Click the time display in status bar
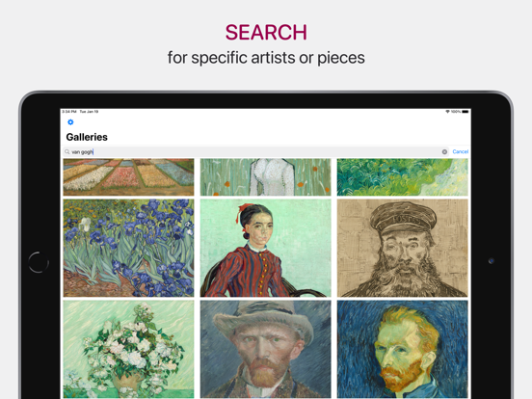The width and height of the screenshot is (532, 399). (67, 111)
